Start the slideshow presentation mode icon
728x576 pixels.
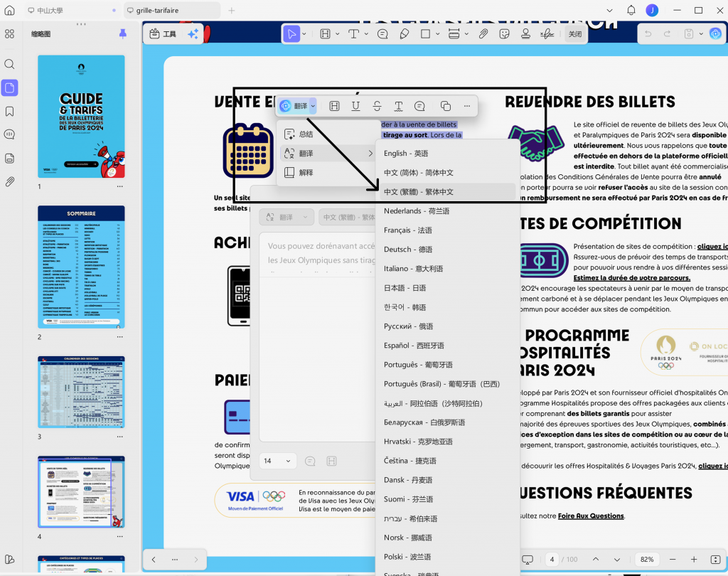click(528, 559)
